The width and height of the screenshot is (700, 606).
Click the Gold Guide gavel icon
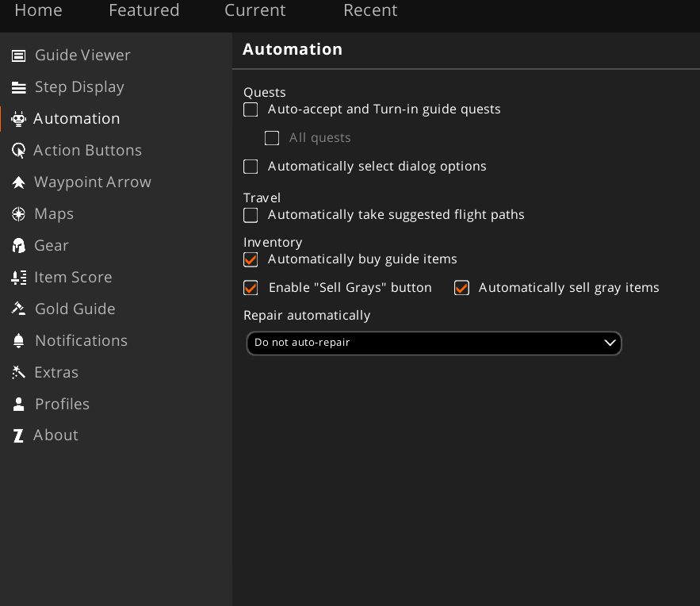point(18,309)
